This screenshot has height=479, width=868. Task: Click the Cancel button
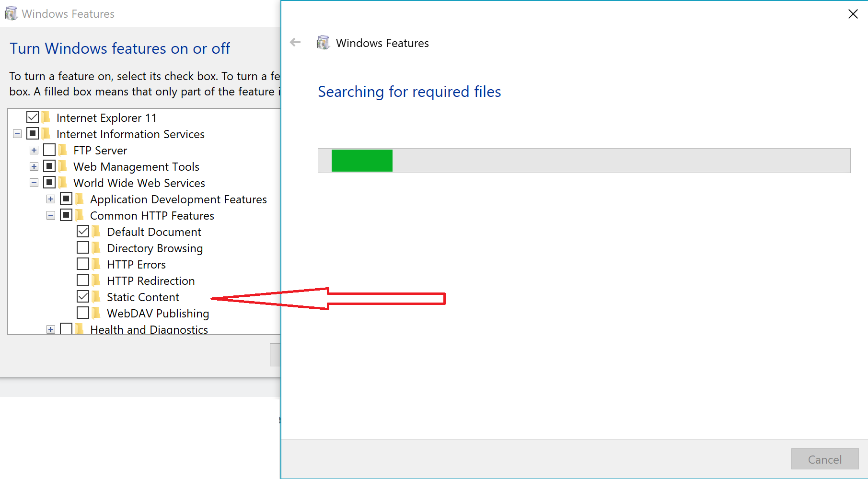click(x=824, y=459)
